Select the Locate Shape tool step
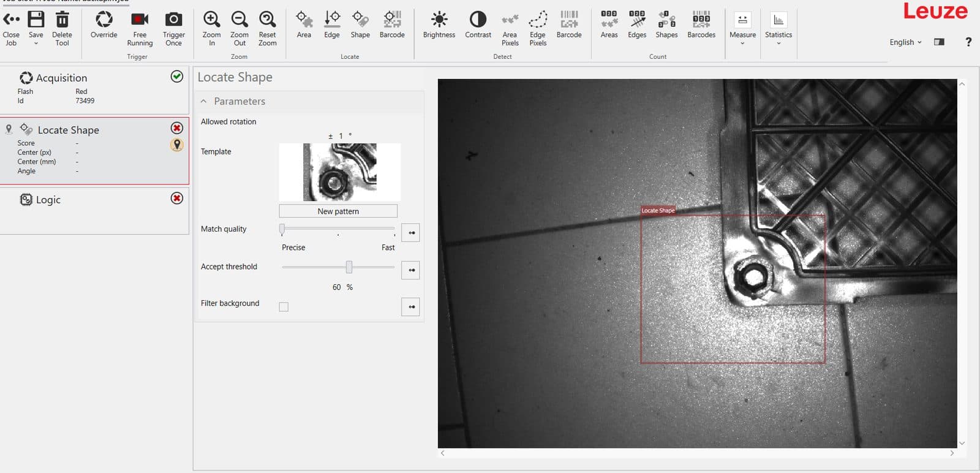Viewport: 980px width, 473px height. pyautogui.click(x=94, y=151)
